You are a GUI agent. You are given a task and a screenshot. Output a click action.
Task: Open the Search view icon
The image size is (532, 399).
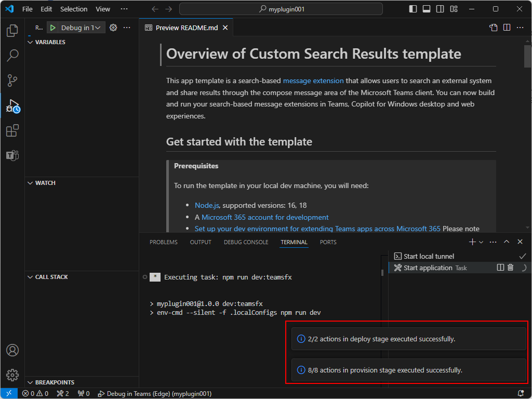point(12,55)
